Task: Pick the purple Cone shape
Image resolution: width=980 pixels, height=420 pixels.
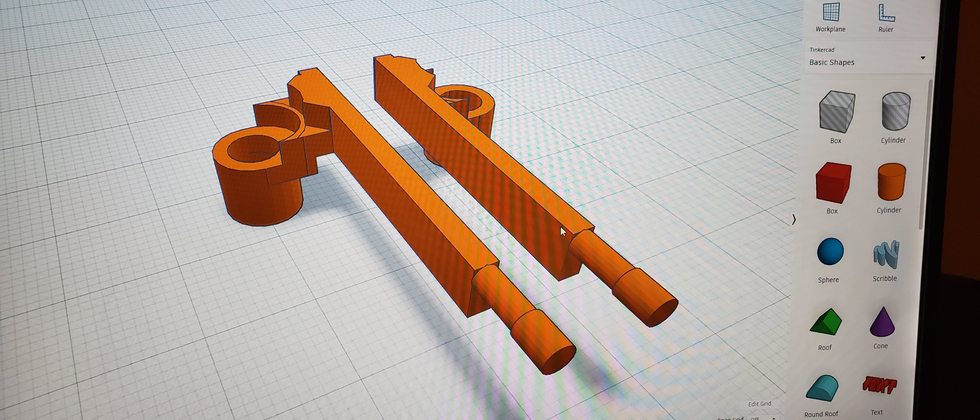Action: [x=882, y=328]
